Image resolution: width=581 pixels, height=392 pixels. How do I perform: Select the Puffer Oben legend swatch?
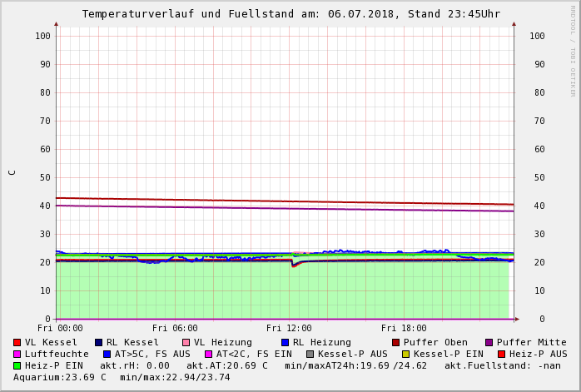coord(395,342)
